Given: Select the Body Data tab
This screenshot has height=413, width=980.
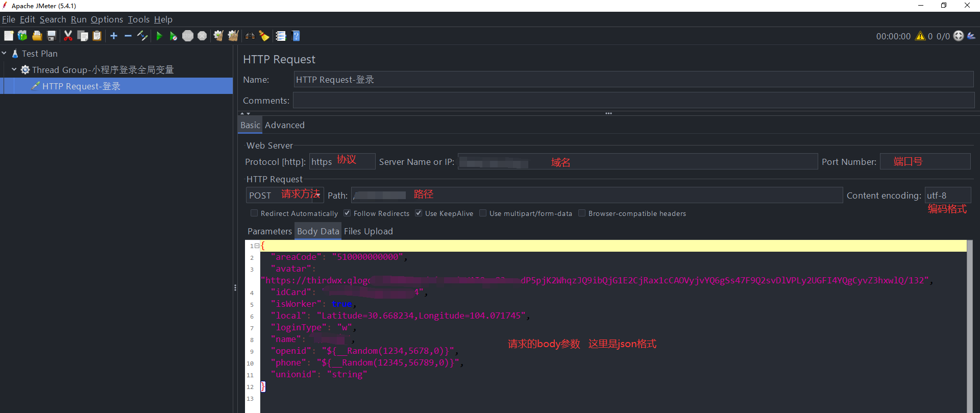Looking at the screenshot, I should 318,231.
